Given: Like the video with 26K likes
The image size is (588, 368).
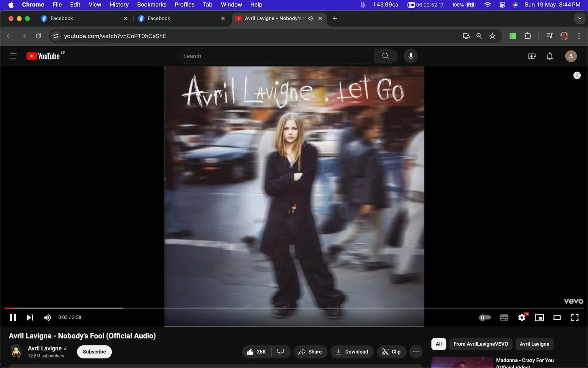Looking at the screenshot, I should tap(256, 352).
